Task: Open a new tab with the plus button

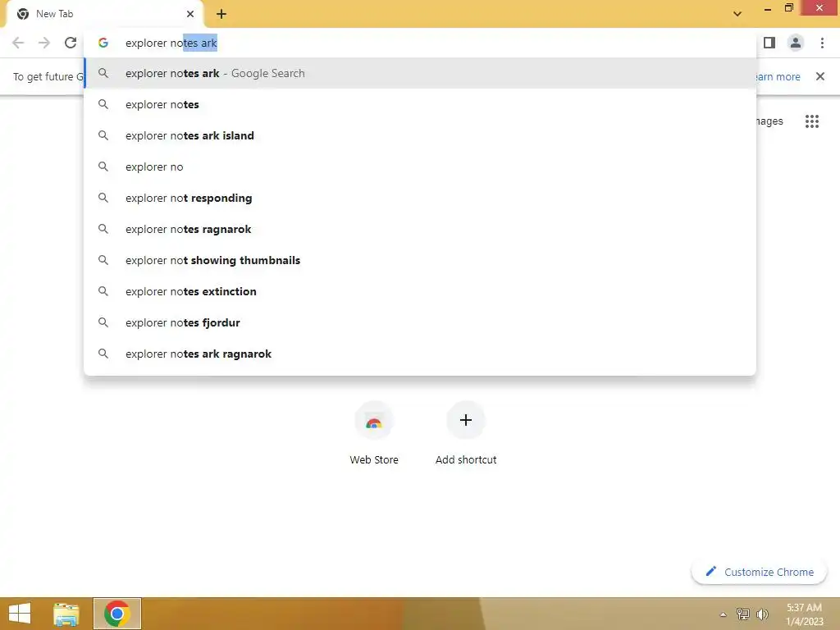Action: (x=221, y=14)
